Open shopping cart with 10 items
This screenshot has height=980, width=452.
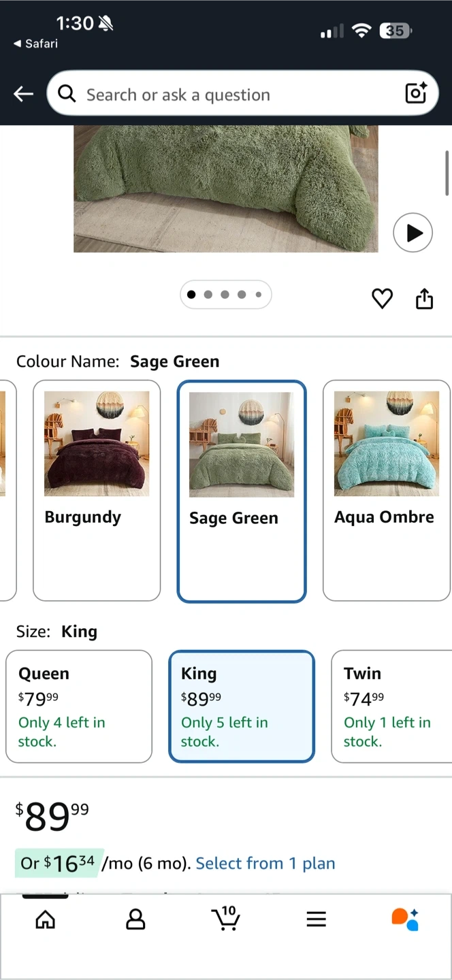pos(225,919)
